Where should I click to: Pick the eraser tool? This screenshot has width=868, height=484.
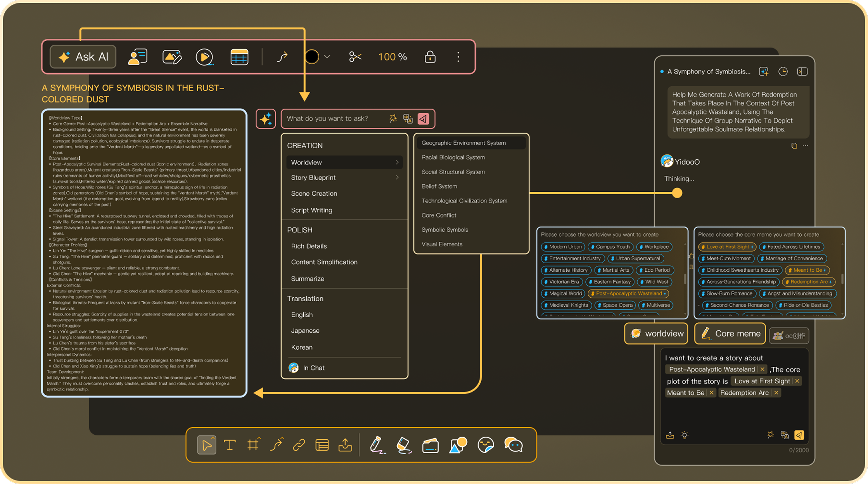tap(403, 445)
